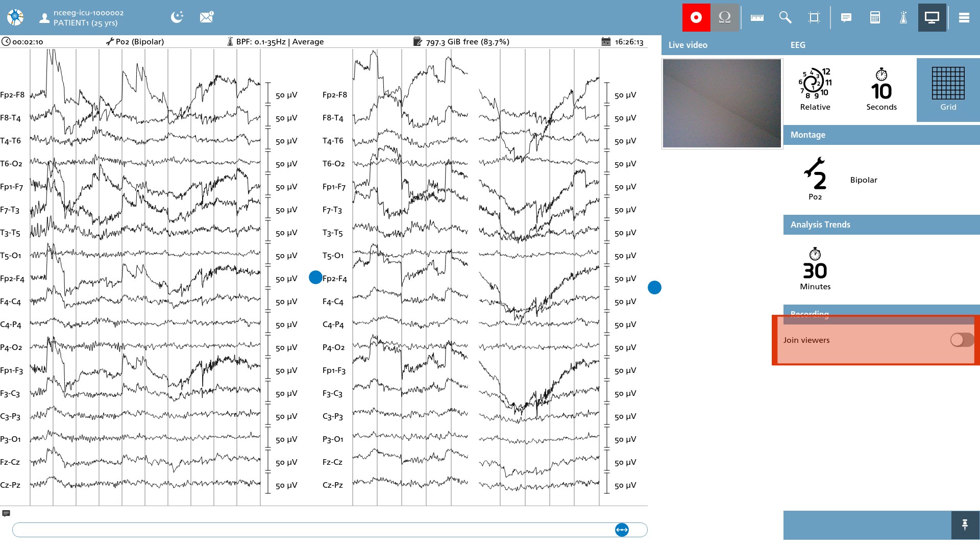Open the mail envelope notifications

(206, 17)
